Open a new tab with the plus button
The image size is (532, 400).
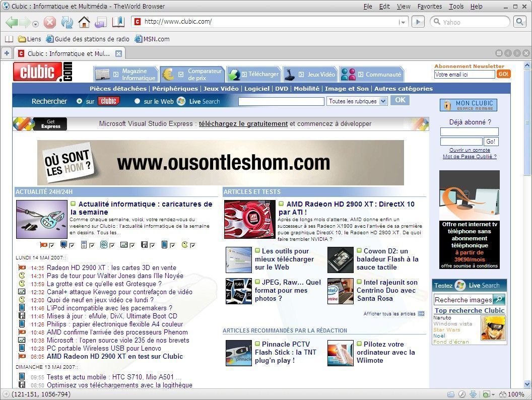coord(7,53)
